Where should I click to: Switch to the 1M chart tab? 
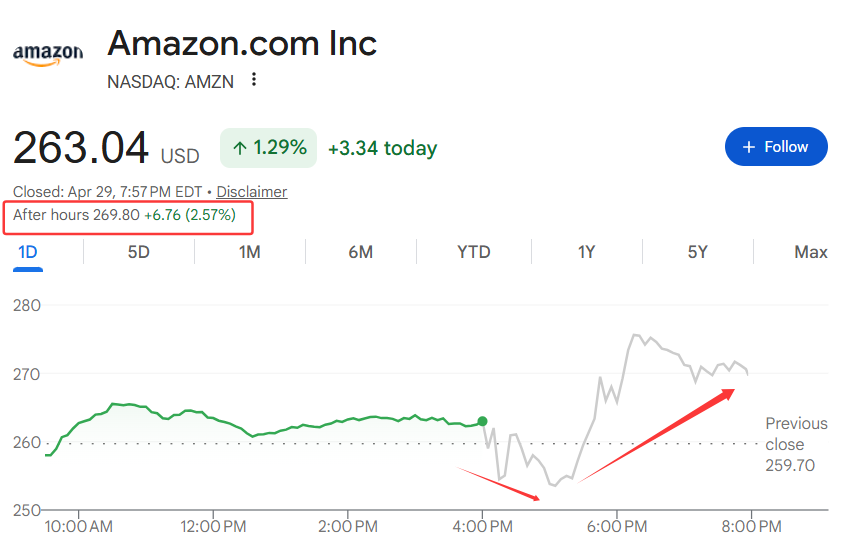pyautogui.click(x=249, y=252)
